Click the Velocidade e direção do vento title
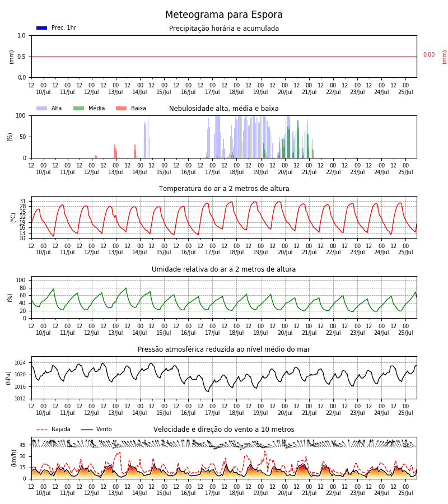The image size is (448, 504). [224, 430]
